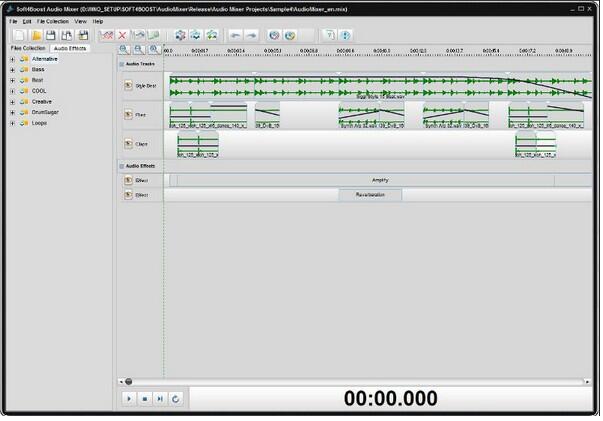Switch to the Files Collection tab
603x421 pixels.
[28, 48]
